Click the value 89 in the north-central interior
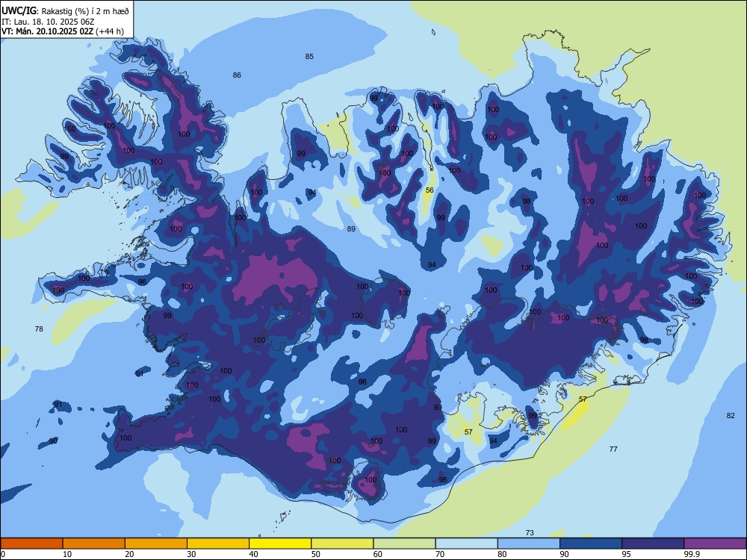The image size is (747, 560). tap(351, 228)
